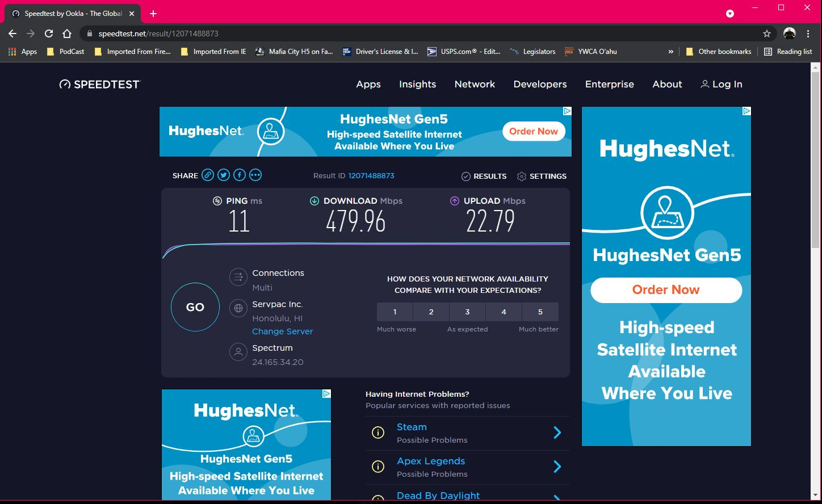Rate network availability 5, much better
Image resolution: width=822 pixels, height=504 pixels.
click(540, 312)
